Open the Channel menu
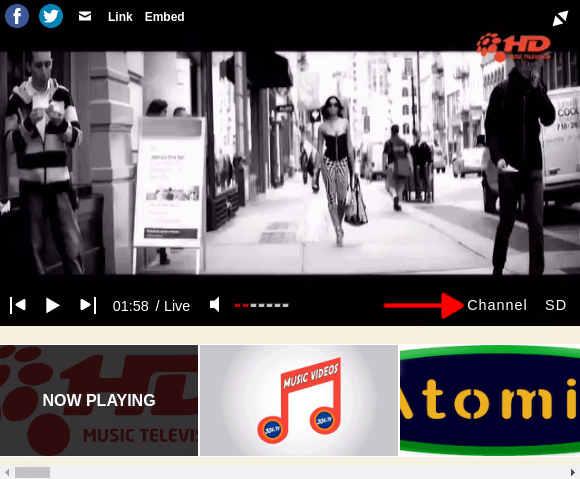Screen dimensions: 580x479 [x=496, y=305]
